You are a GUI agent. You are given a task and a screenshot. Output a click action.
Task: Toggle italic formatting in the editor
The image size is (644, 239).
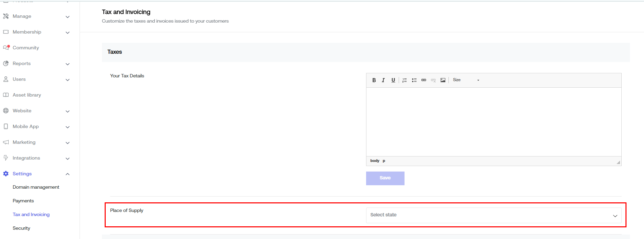coord(383,80)
